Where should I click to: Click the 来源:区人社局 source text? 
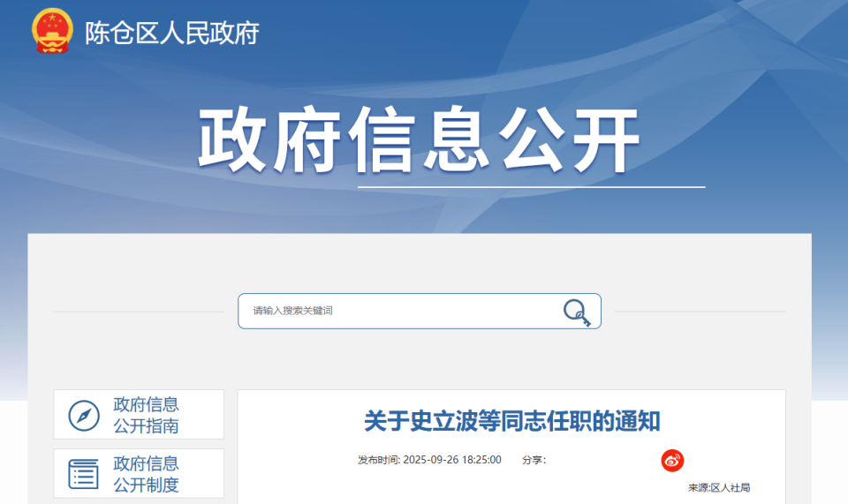click(719, 487)
